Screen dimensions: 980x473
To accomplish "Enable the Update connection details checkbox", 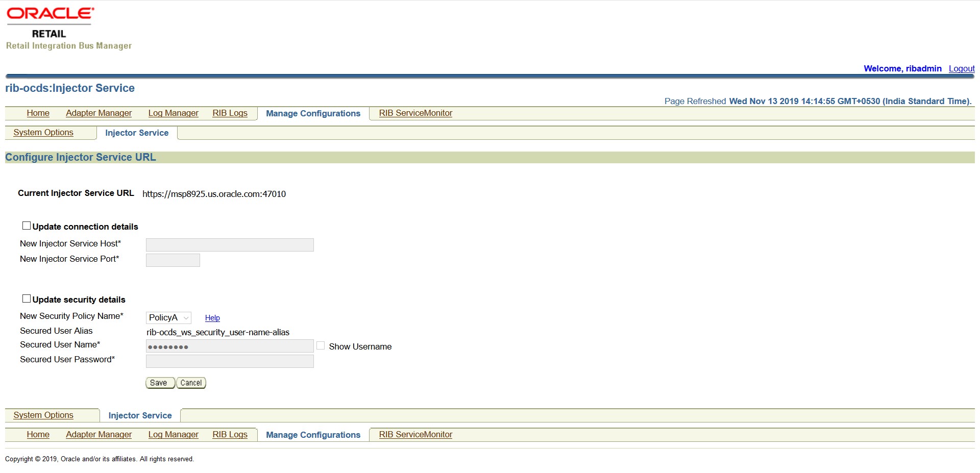I will point(27,226).
